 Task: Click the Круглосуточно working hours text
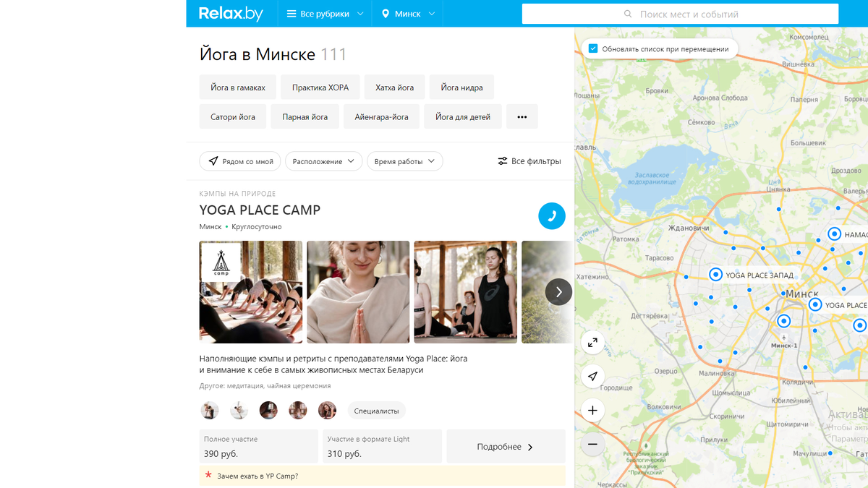[x=257, y=226]
